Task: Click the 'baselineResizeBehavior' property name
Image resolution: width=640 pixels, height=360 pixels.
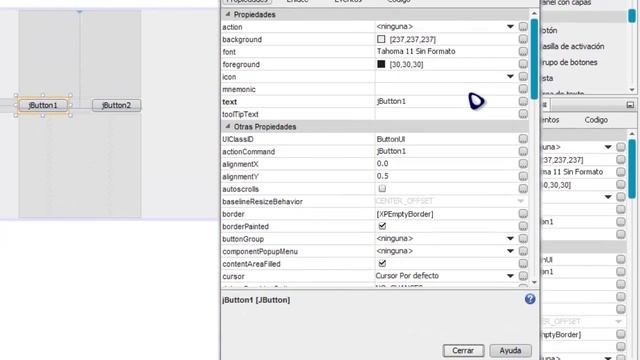Action: [262, 202]
